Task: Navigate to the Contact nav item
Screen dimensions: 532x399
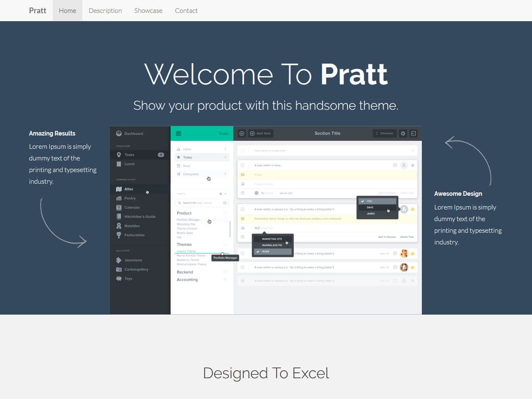Action: (x=186, y=10)
